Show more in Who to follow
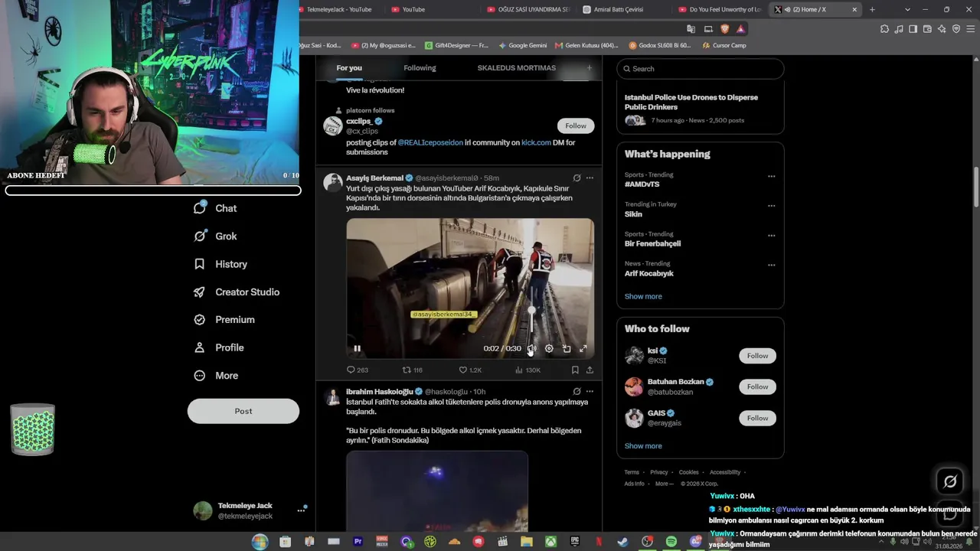This screenshot has height=551, width=980. pyautogui.click(x=643, y=445)
